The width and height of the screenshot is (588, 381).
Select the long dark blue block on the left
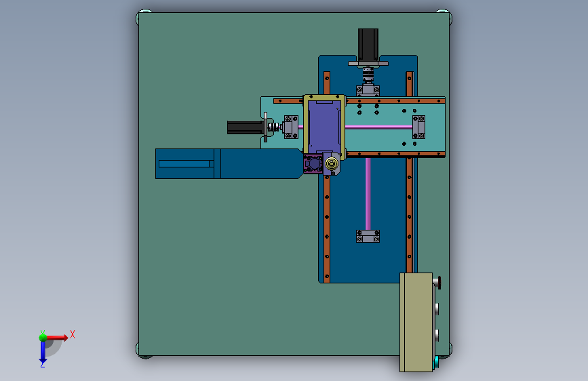229,164
